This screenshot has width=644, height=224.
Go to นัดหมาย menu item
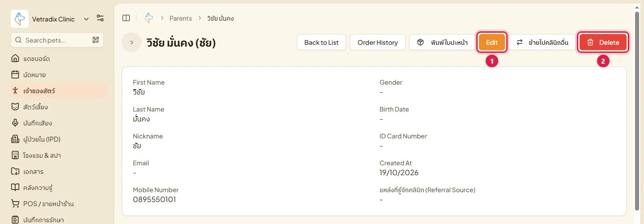click(x=57, y=75)
